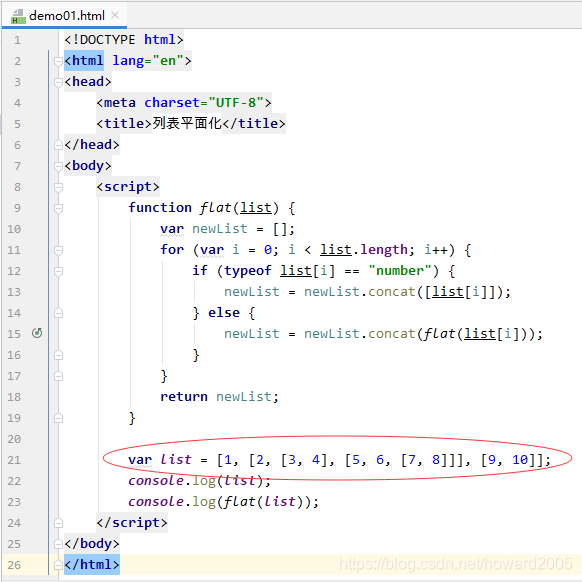
Task: Toggle the closing body fold marker on line 25
Action: tap(58, 544)
